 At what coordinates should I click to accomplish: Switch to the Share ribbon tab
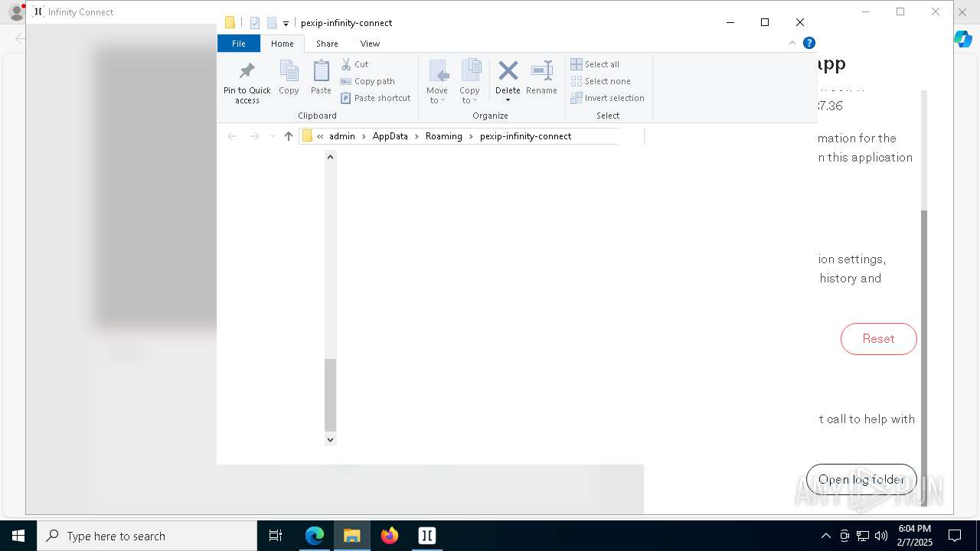click(327, 44)
